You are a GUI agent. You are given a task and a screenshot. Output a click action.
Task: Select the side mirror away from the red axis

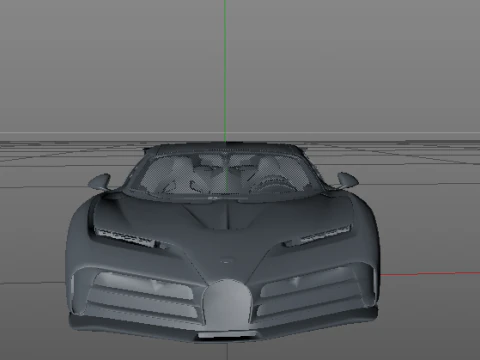pyautogui.click(x=99, y=182)
